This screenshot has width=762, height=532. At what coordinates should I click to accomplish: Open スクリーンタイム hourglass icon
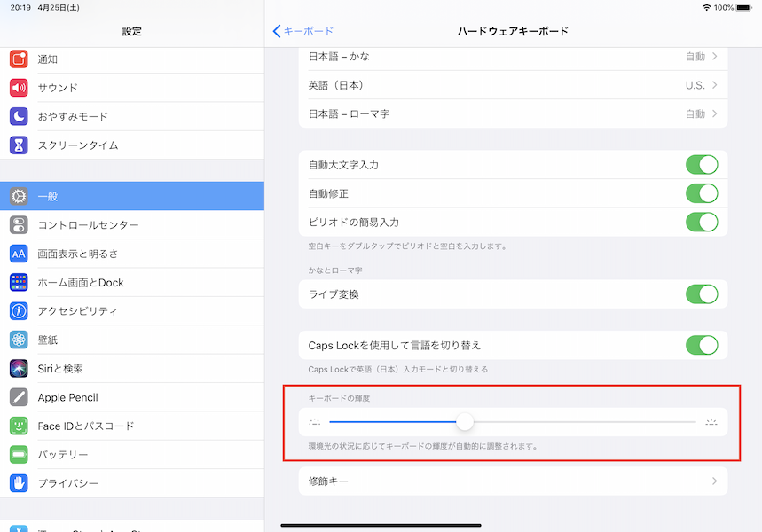point(19,145)
